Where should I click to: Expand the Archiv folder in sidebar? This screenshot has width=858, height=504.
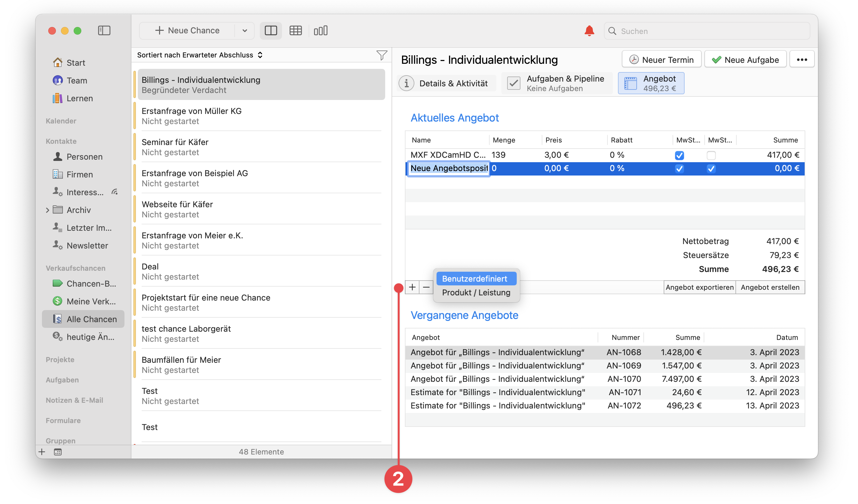[x=48, y=210]
